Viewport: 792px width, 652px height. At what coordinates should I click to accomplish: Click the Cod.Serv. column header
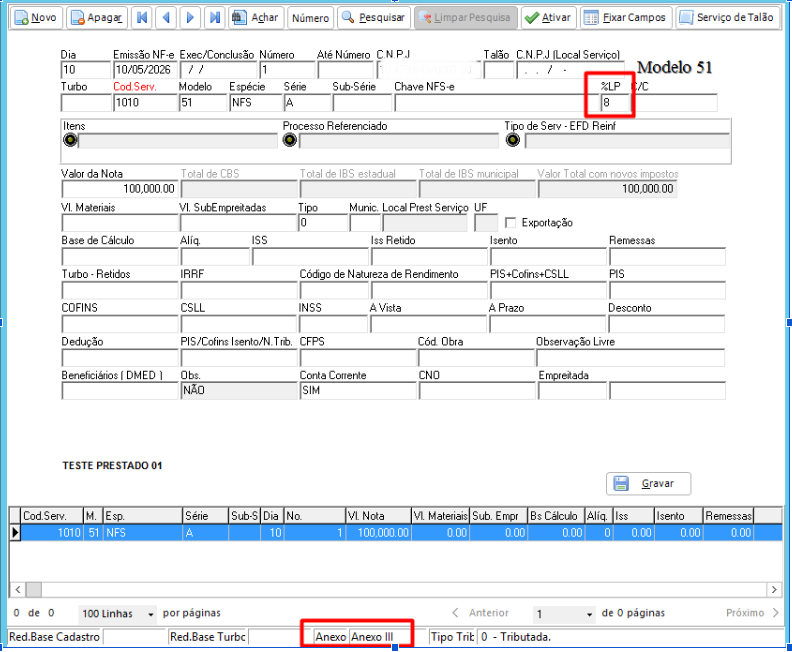[52, 516]
